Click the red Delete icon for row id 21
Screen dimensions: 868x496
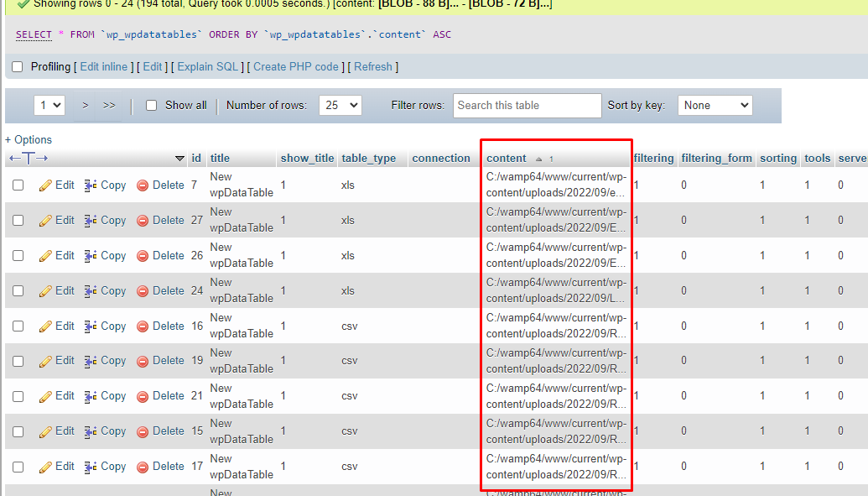143,396
